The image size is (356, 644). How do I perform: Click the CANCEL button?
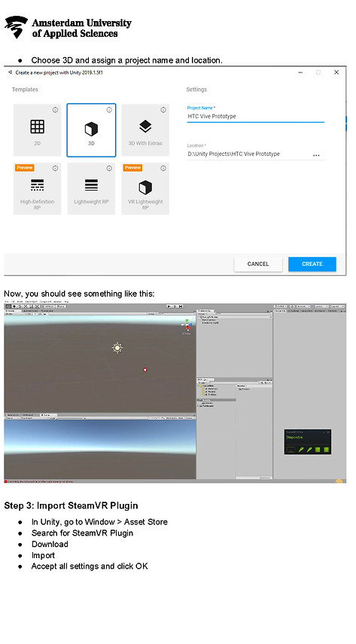(x=258, y=264)
